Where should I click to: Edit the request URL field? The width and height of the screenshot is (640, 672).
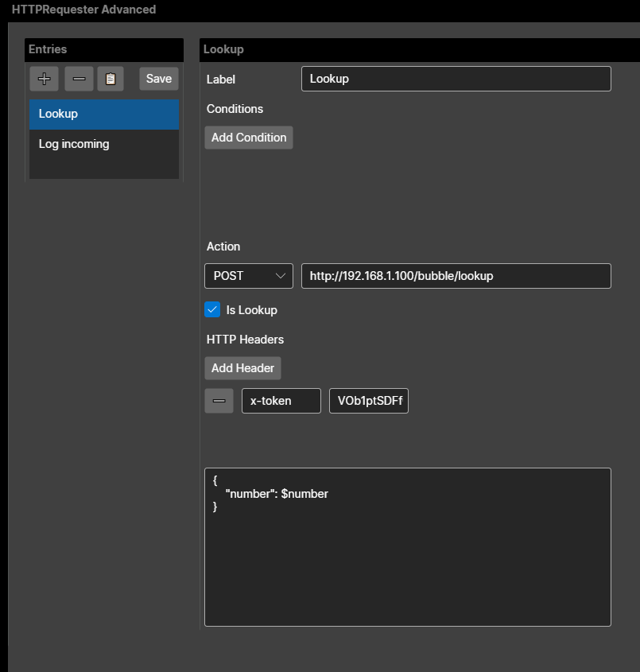[456, 276]
